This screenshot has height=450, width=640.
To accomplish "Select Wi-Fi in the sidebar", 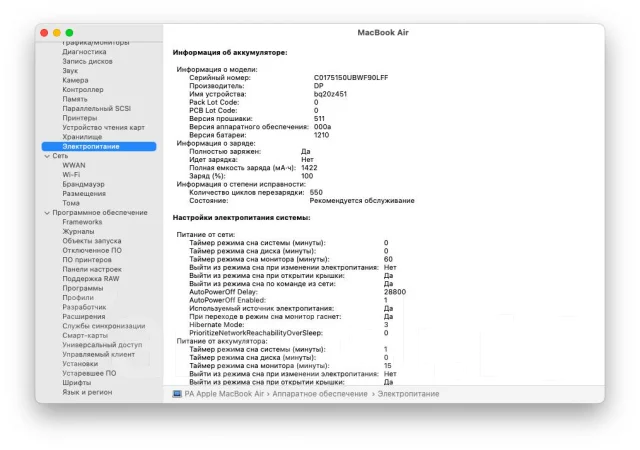I will coord(71,174).
